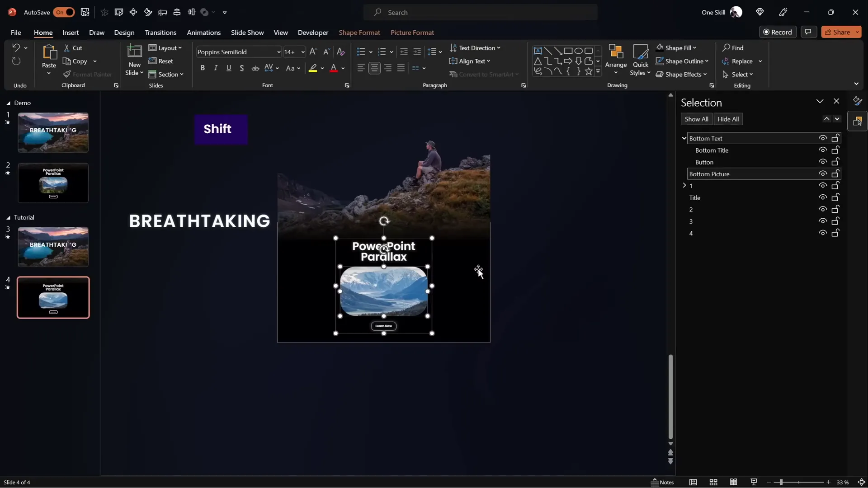The height and width of the screenshot is (488, 868).
Task: Click Show All in the Selection pane
Action: (696, 119)
